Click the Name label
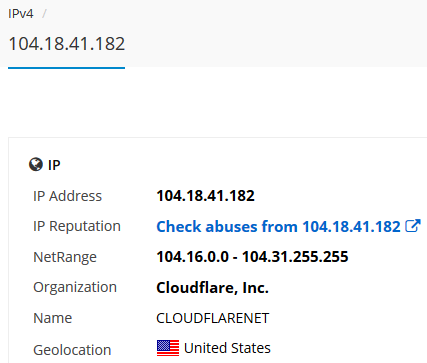The width and height of the screenshot is (427, 363). pyautogui.click(x=52, y=318)
